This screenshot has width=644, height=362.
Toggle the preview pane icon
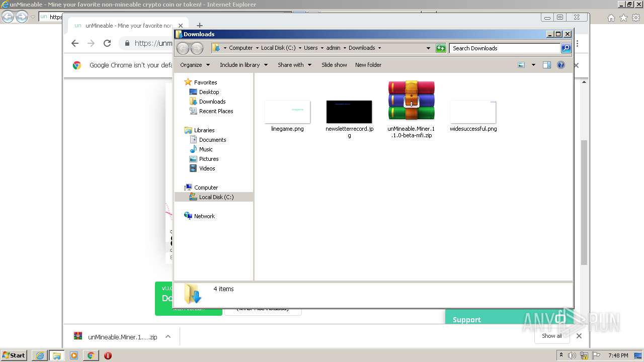547,65
